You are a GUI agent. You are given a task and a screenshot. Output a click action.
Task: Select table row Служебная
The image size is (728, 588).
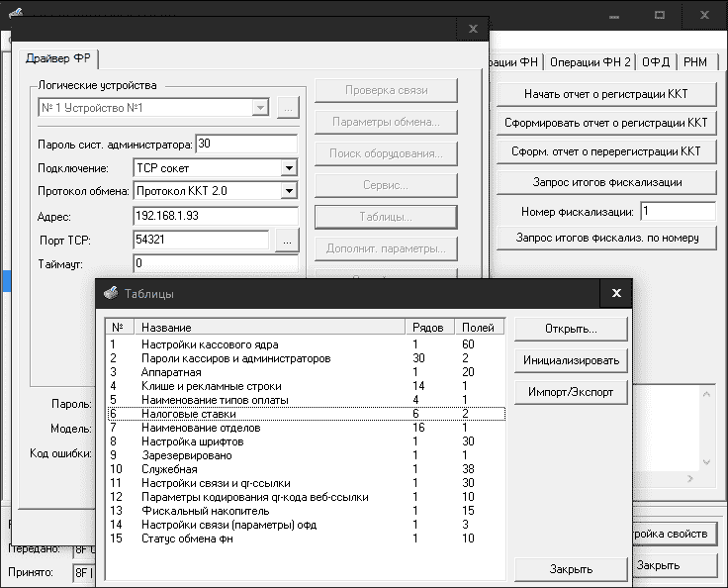[306, 469]
